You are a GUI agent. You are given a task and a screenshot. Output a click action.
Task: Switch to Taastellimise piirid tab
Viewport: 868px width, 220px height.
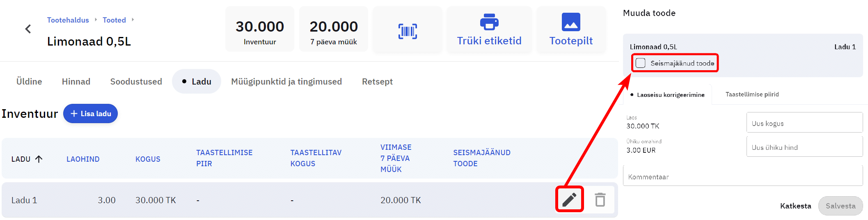[752, 94]
